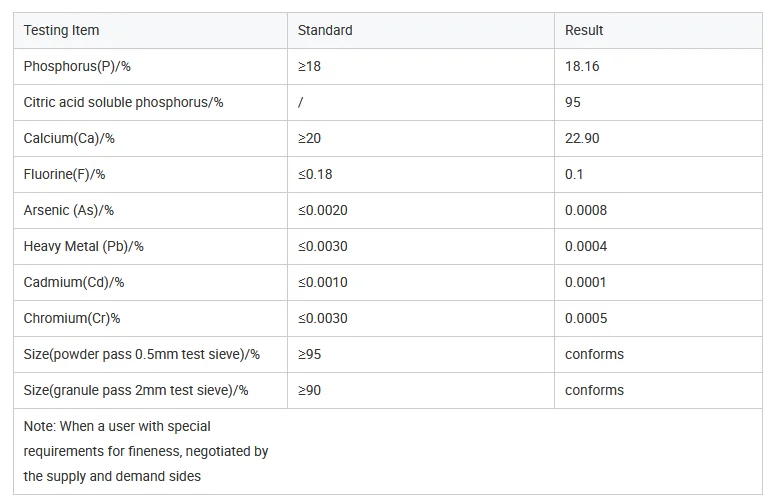Screen dimensions: 772x502
Task: Select the 22.90 calcium result value
Action: (582, 138)
